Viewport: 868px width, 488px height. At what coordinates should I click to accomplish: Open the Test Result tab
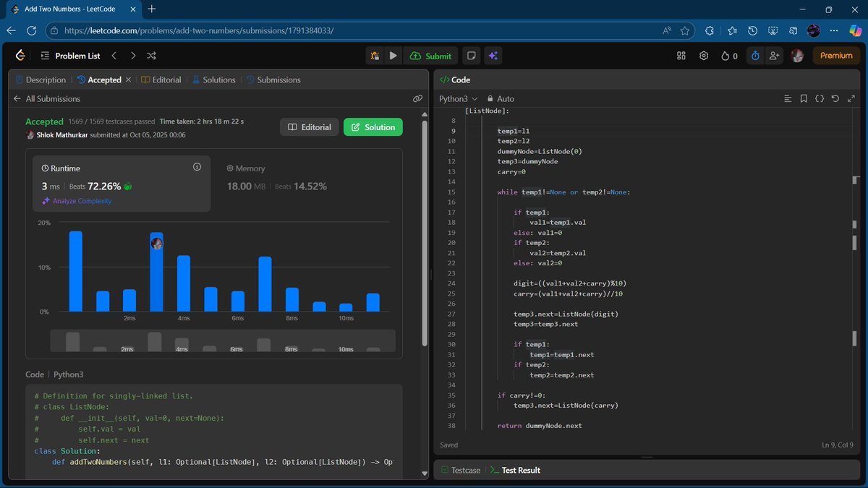coord(515,470)
